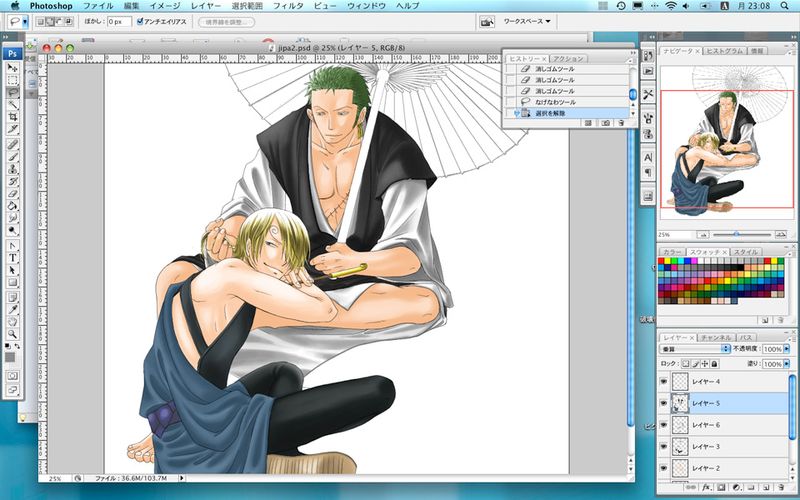Image resolution: width=800 pixels, height=500 pixels.
Task: Open the ファイル menu
Action: tap(98, 6)
